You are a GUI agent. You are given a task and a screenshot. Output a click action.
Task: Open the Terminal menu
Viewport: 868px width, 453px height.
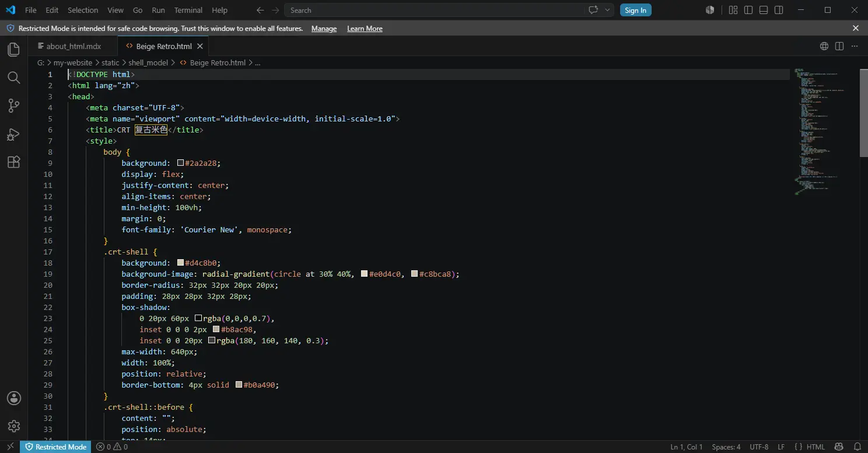pos(188,10)
